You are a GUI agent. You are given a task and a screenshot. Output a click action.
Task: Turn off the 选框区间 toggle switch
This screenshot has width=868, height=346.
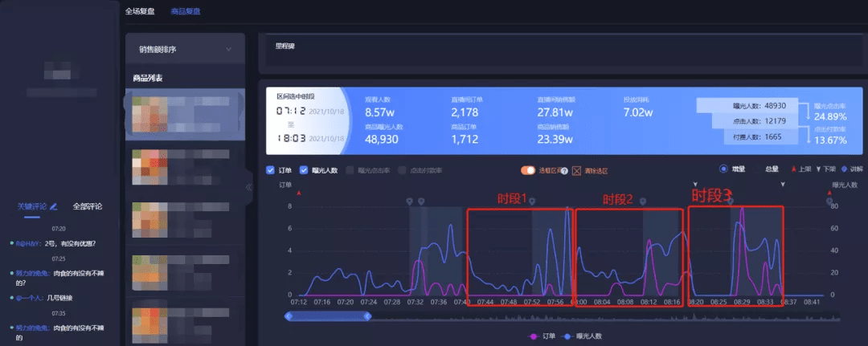528,170
